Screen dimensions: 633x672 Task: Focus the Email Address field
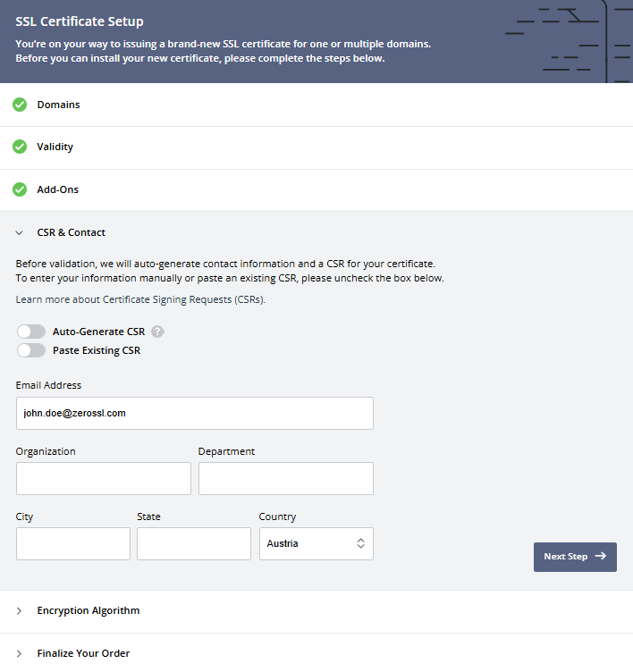coord(194,414)
